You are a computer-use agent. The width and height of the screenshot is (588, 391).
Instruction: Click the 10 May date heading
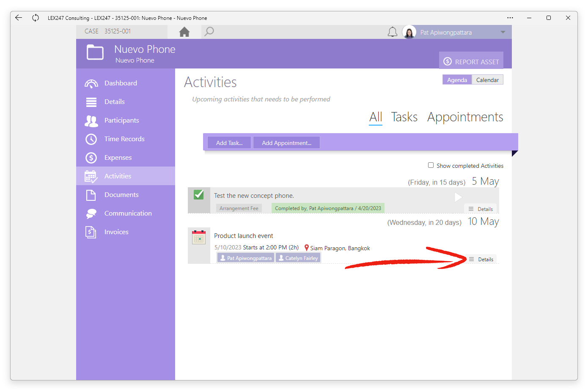483,221
